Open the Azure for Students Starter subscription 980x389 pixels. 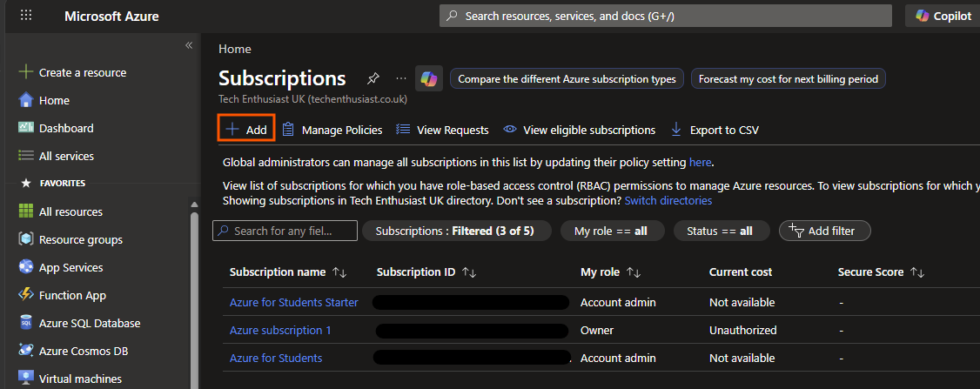294,303
